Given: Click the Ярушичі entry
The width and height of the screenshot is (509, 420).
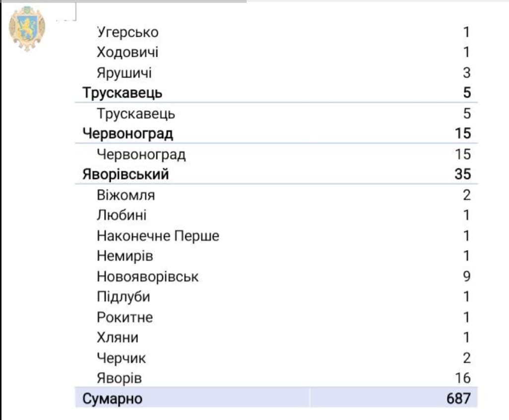Looking at the screenshot, I should 124,73.
